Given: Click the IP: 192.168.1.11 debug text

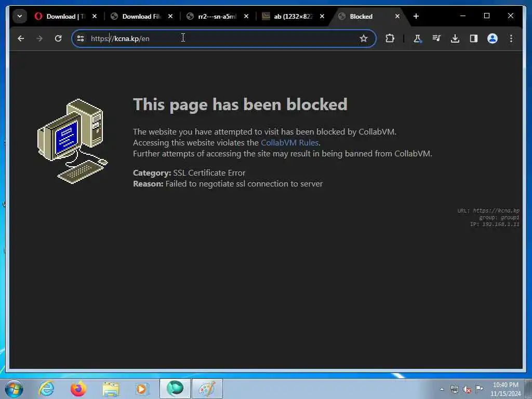Looking at the screenshot, I should click(x=495, y=224).
